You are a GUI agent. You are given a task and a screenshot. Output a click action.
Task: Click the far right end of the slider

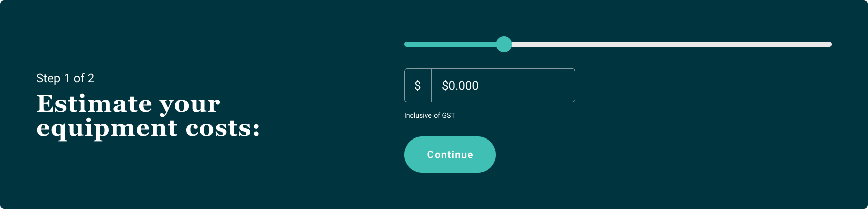click(x=829, y=44)
